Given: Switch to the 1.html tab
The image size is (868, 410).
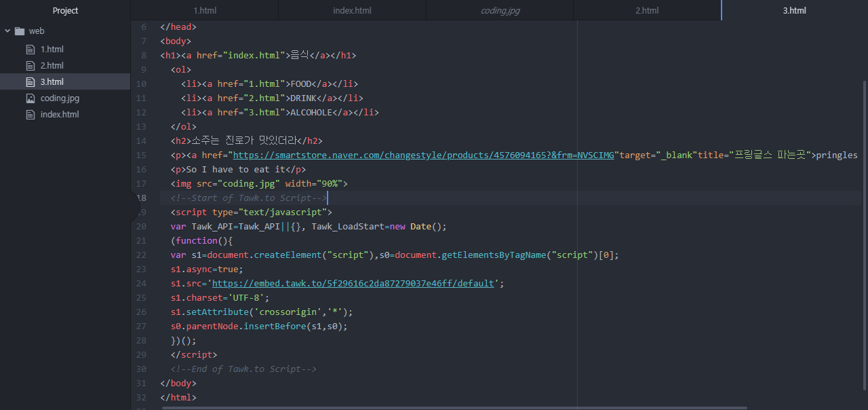Looking at the screenshot, I should [x=204, y=10].
